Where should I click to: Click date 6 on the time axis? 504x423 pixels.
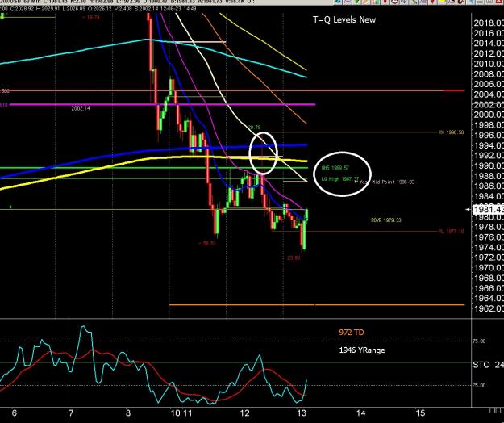pos(14,413)
